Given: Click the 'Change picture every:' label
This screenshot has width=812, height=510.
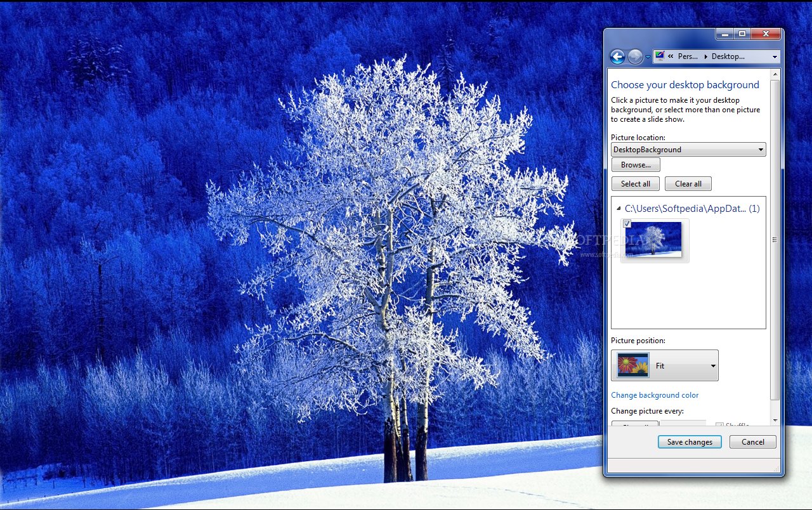Looking at the screenshot, I should (x=647, y=411).
